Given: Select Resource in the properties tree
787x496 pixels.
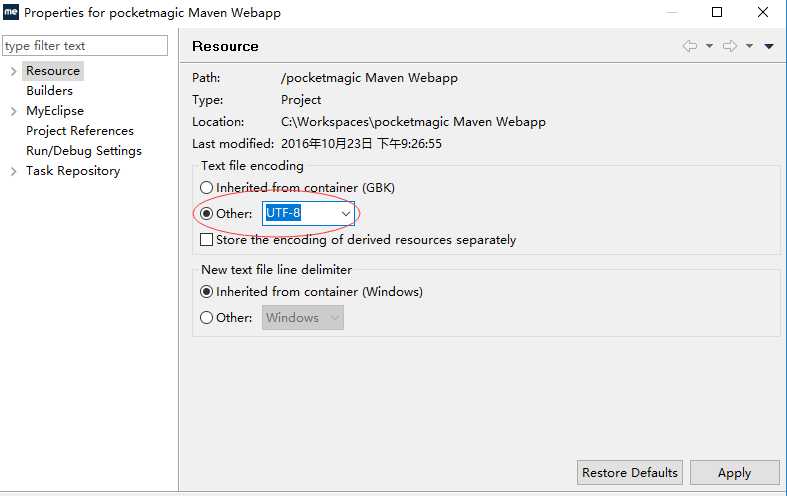Looking at the screenshot, I should (53, 71).
